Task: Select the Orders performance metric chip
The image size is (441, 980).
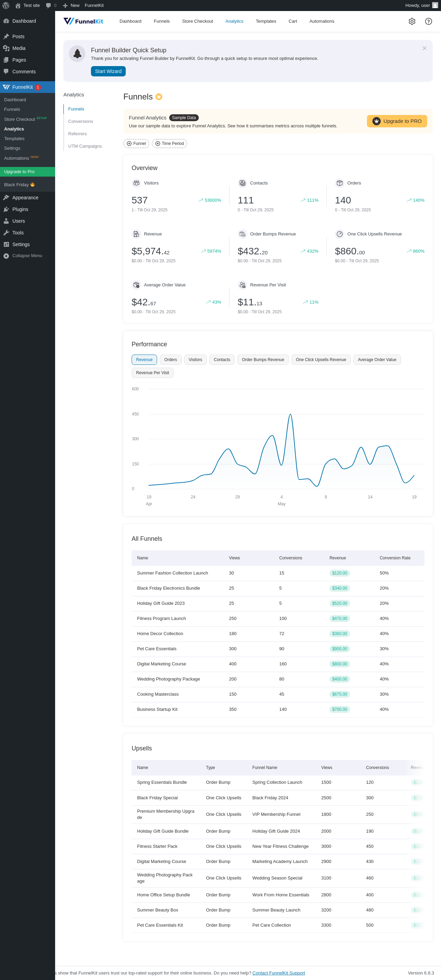Action: tap(170, 359)
